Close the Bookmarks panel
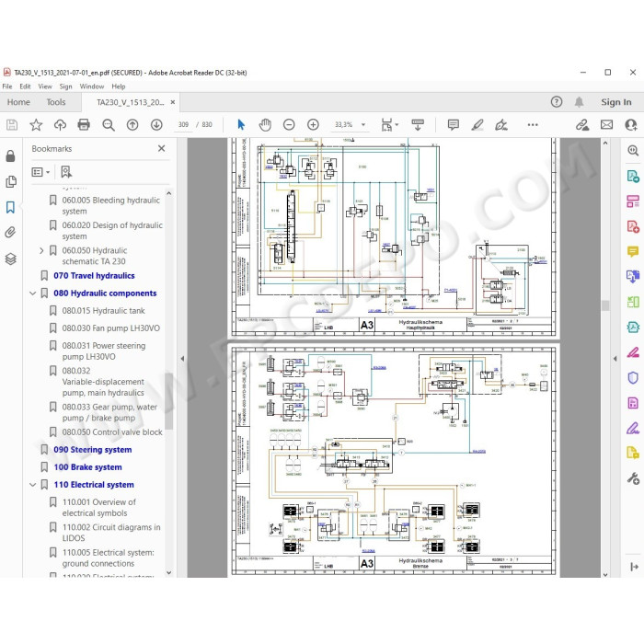The image size is (644, 644). point(161,148)
